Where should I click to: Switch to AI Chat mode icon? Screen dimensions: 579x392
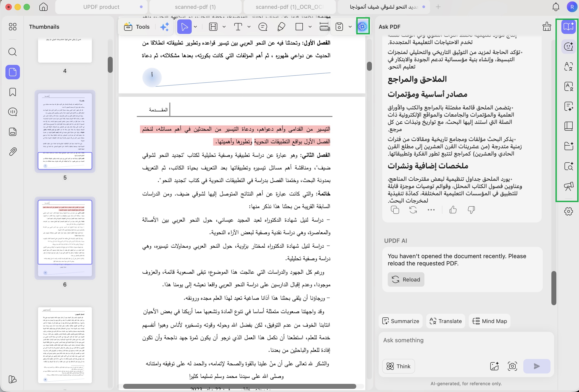tap(569, 47)
